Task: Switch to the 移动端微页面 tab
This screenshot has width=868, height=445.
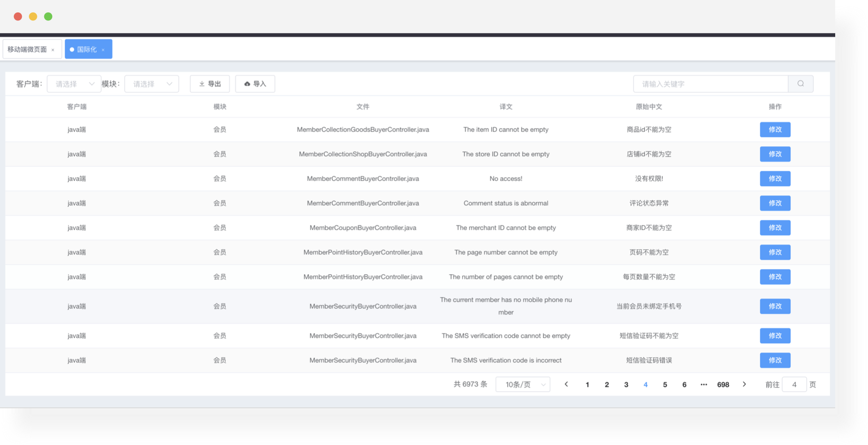Action: 27,49
